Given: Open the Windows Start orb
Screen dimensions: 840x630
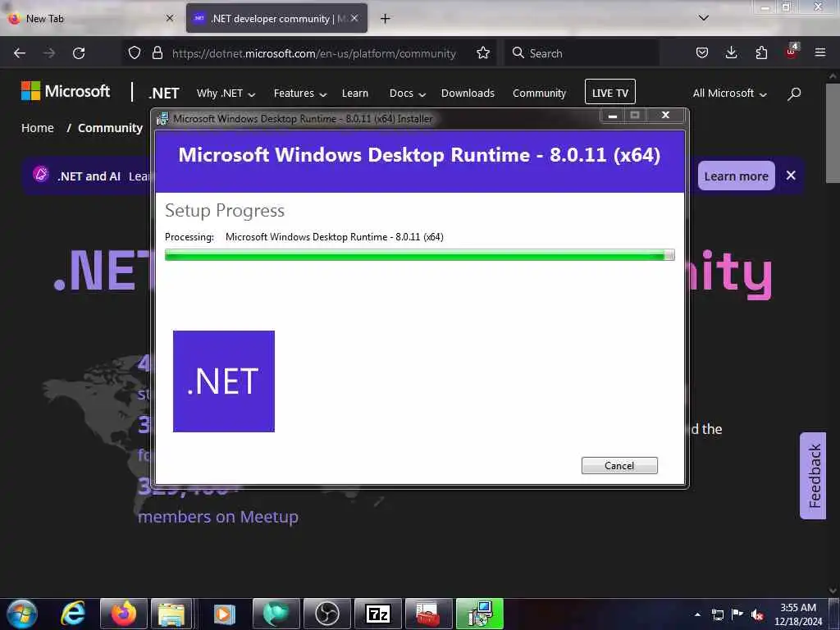Looking at the screenshot, I should click(22, 614).
